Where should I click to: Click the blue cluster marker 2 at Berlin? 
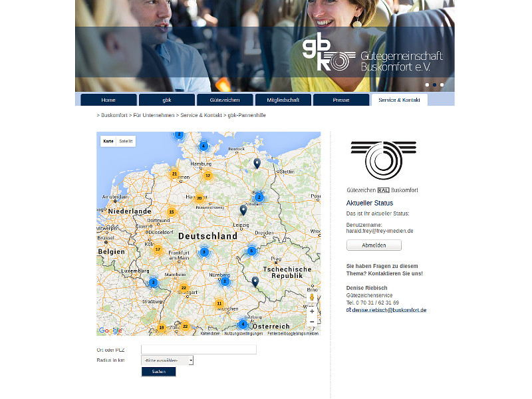[x=259, y=197]
